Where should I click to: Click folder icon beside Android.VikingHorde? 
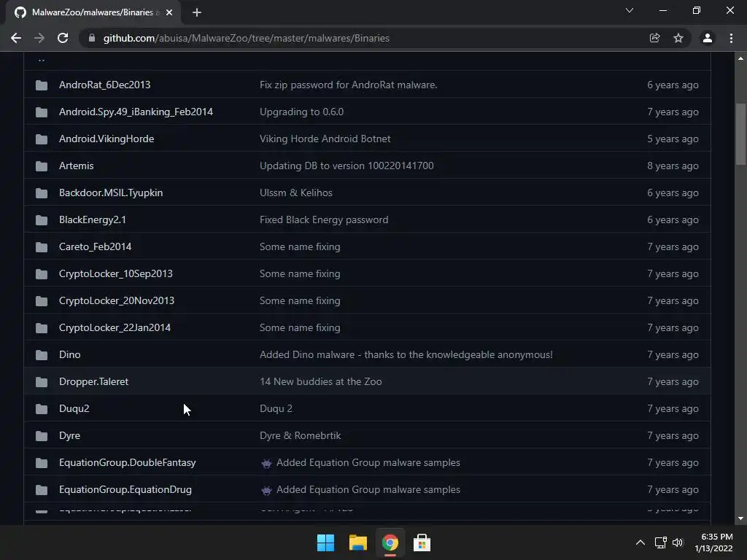[x=42, y=139]
